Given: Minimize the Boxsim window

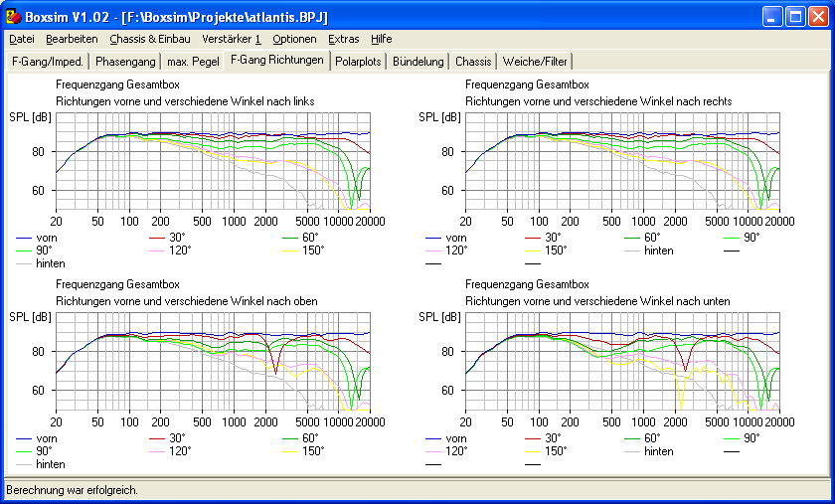Looking at the screenshot, I should 772,17.
